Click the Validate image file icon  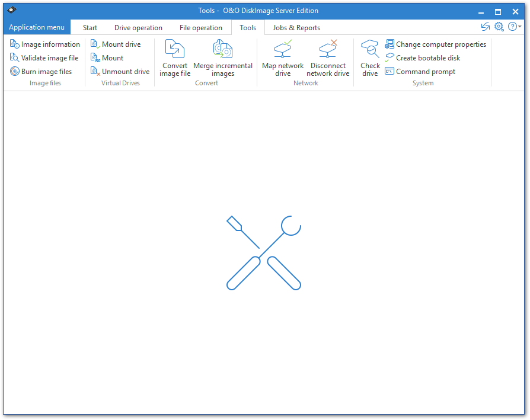tap(15, 57)
